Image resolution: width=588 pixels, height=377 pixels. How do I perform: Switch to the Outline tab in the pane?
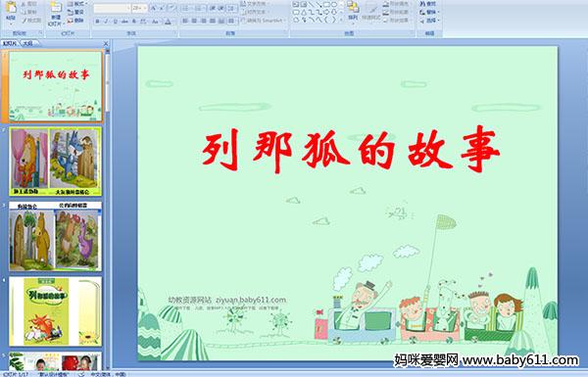tap(28, 43)
